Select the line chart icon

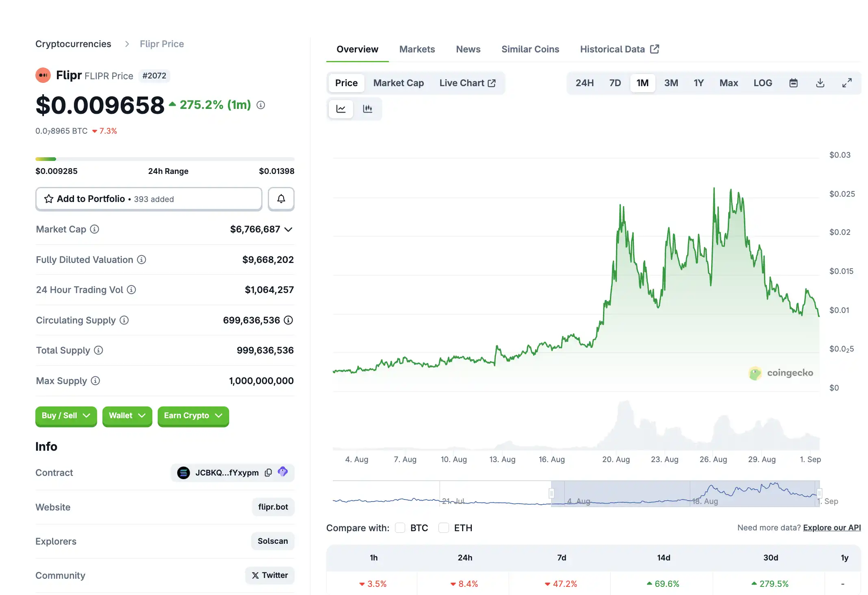click(x=341, y=109)
